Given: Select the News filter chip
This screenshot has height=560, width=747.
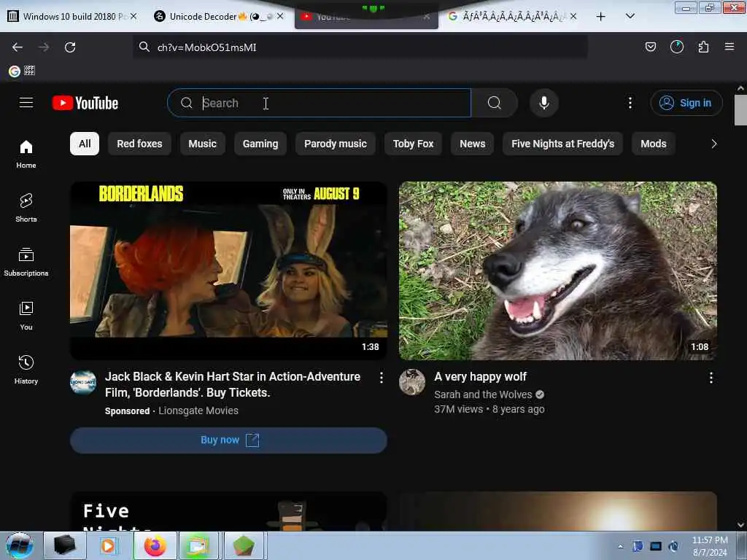Looking at the screenshot, I should pos(472,144).
